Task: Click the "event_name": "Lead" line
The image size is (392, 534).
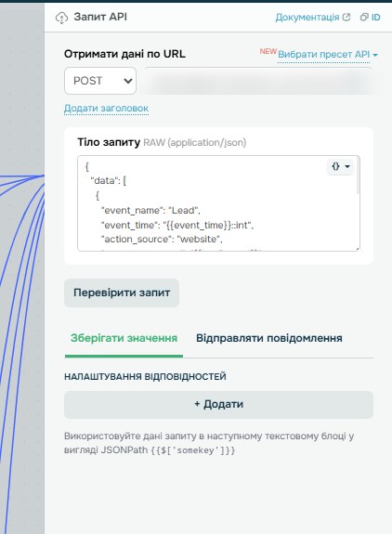Action: point(150,210)
